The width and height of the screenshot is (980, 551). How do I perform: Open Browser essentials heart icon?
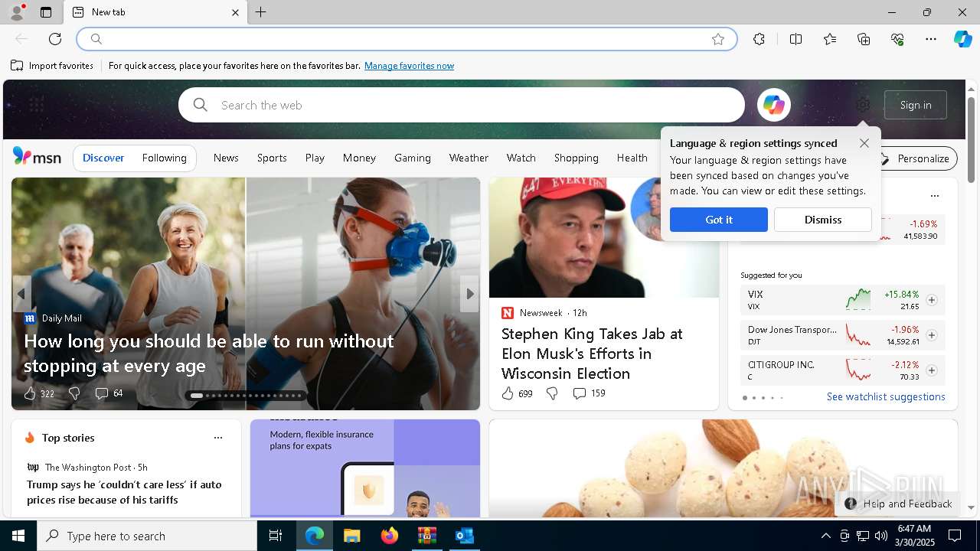897,39
